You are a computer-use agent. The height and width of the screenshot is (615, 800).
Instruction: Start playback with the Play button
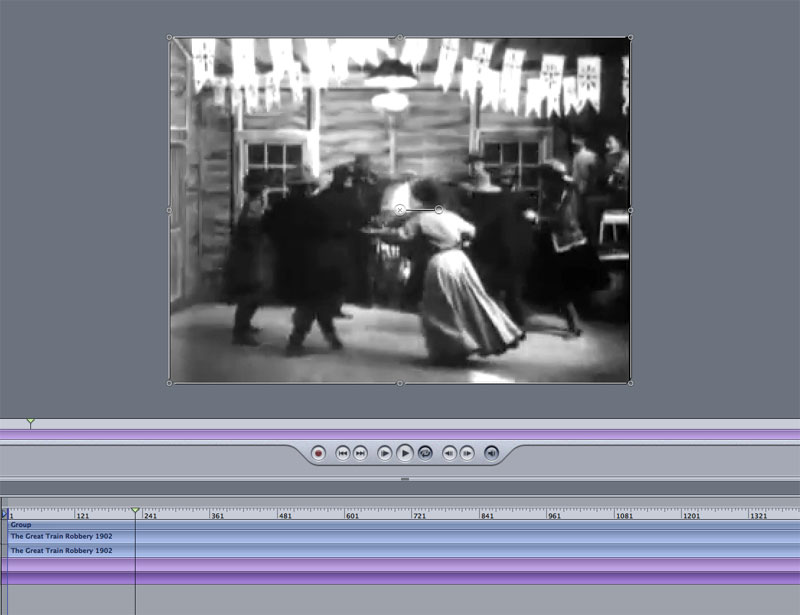pyautogui.click(x=405, y=453)
